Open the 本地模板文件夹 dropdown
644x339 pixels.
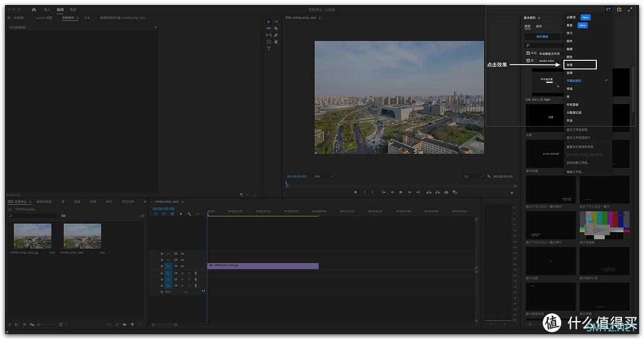tap(550, 54)
